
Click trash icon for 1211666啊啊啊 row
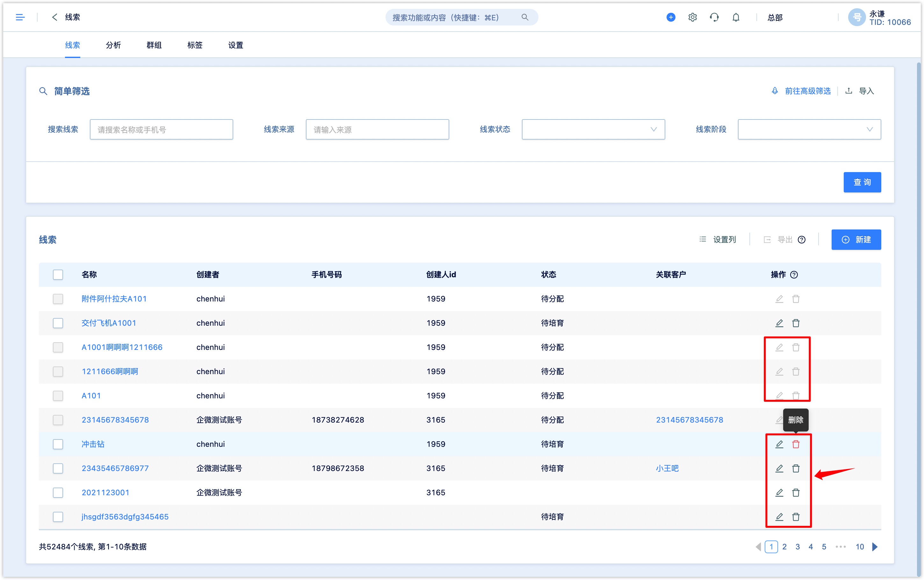[796, 371]
